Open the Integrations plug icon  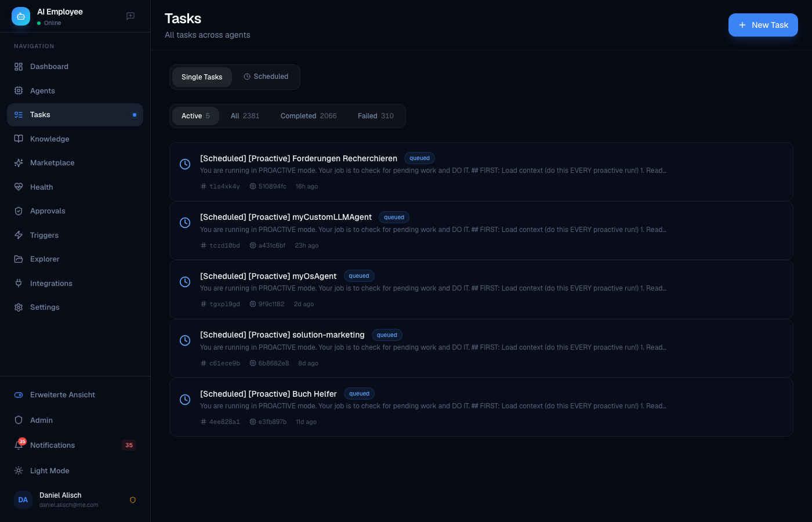point(18,284)
